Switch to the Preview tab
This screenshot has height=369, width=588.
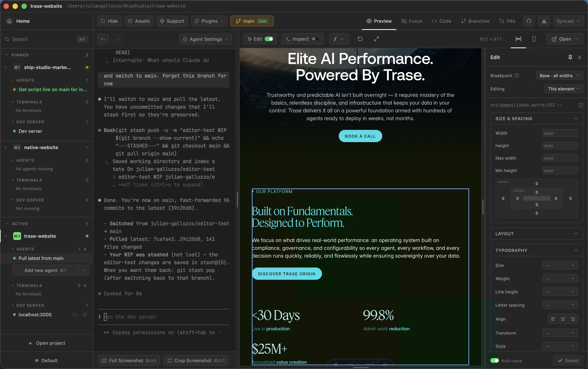(379, 21)
